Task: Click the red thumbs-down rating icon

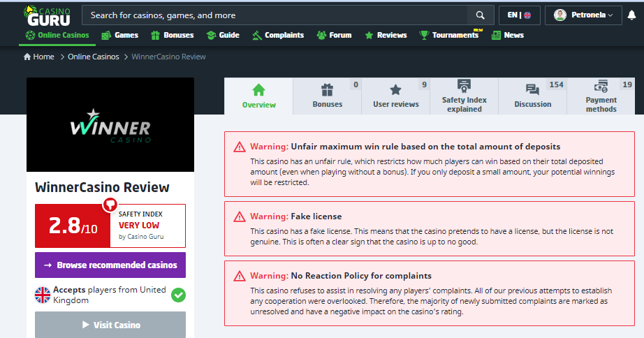Action: tap(110, 205)
